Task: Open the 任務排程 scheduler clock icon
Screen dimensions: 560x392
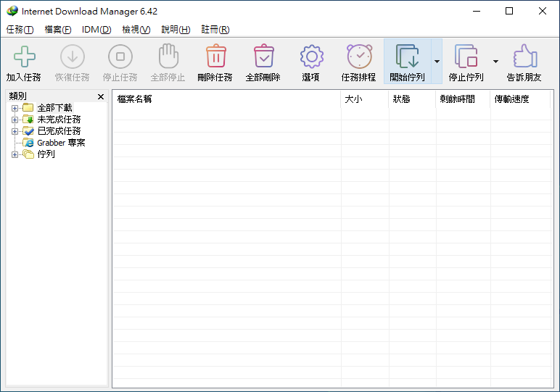Action: pos(359,57)
